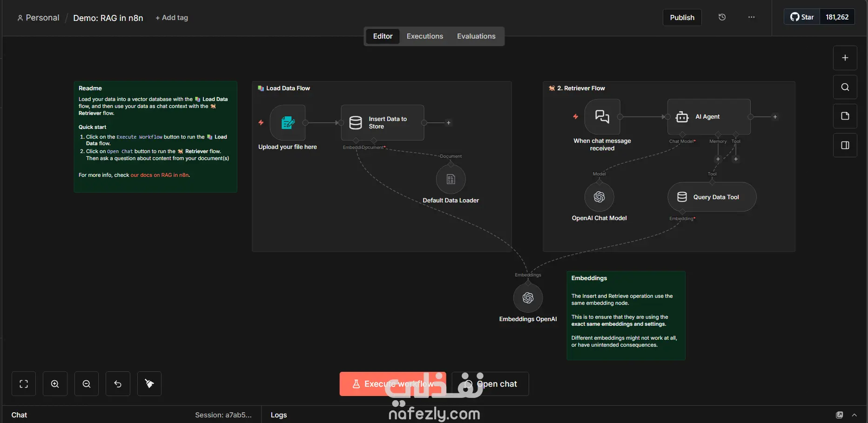Fit the workflow to view
The width and height of the screenshot is (868, 423).
(24, 384)
